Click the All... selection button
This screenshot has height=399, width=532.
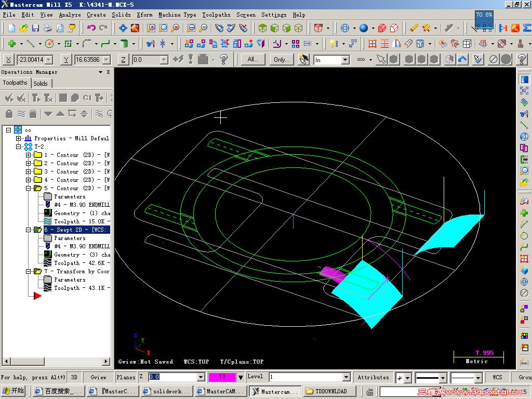(x=253, y=60)
